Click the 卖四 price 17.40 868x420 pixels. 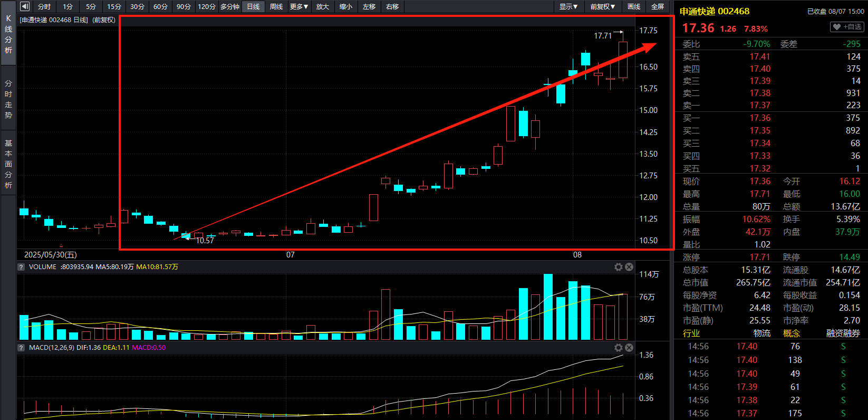(x=760, y=69)
